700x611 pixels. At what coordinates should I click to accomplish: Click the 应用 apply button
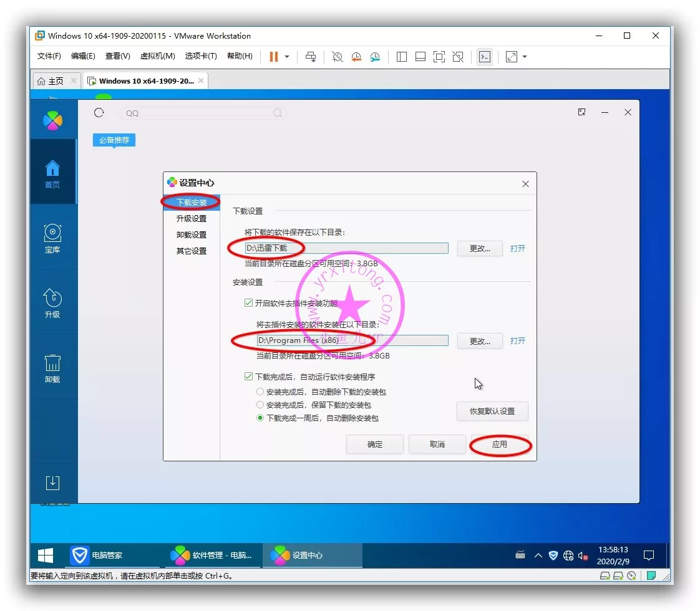[x=499, y=445]
